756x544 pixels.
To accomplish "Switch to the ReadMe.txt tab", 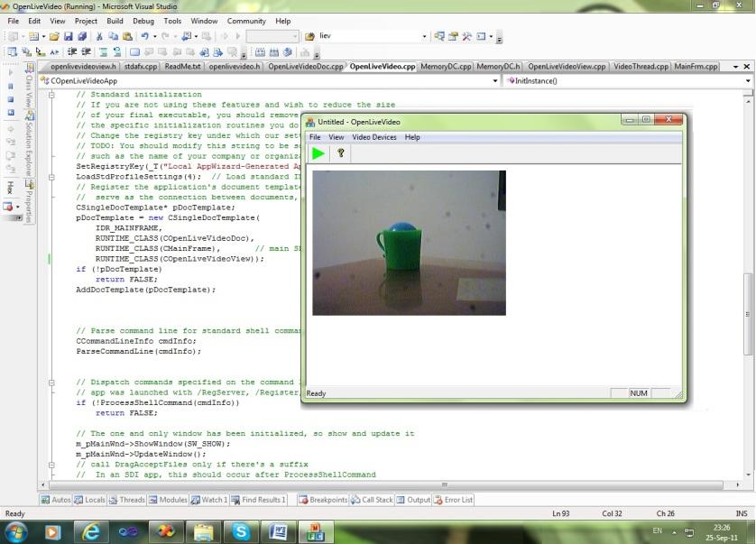I will (x=182, y=67).
